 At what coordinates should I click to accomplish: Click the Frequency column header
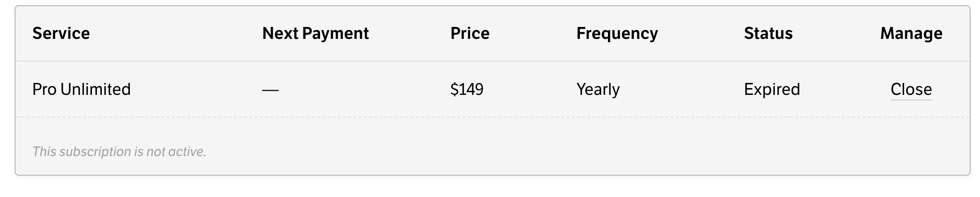tap(617, 34)
